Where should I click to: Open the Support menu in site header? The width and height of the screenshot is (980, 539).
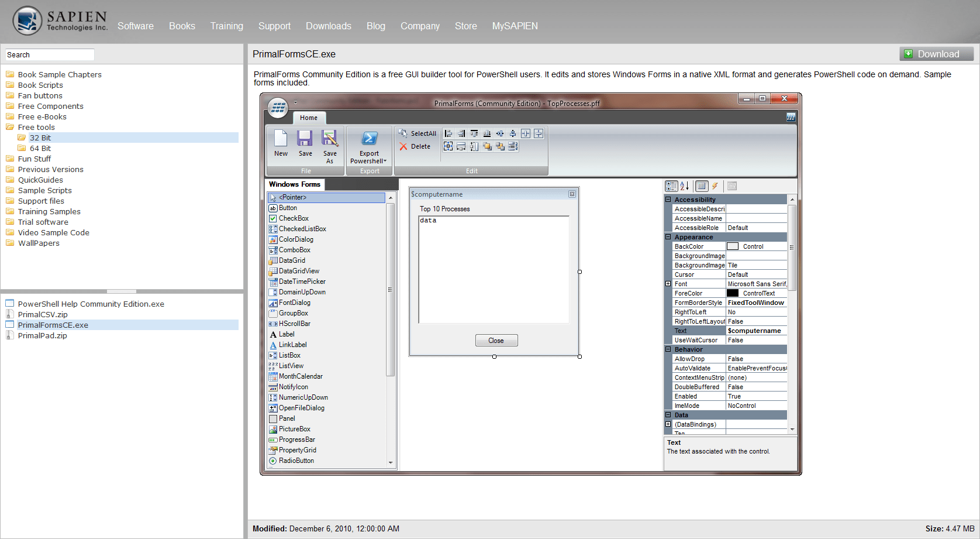click(x=274, y=26)
